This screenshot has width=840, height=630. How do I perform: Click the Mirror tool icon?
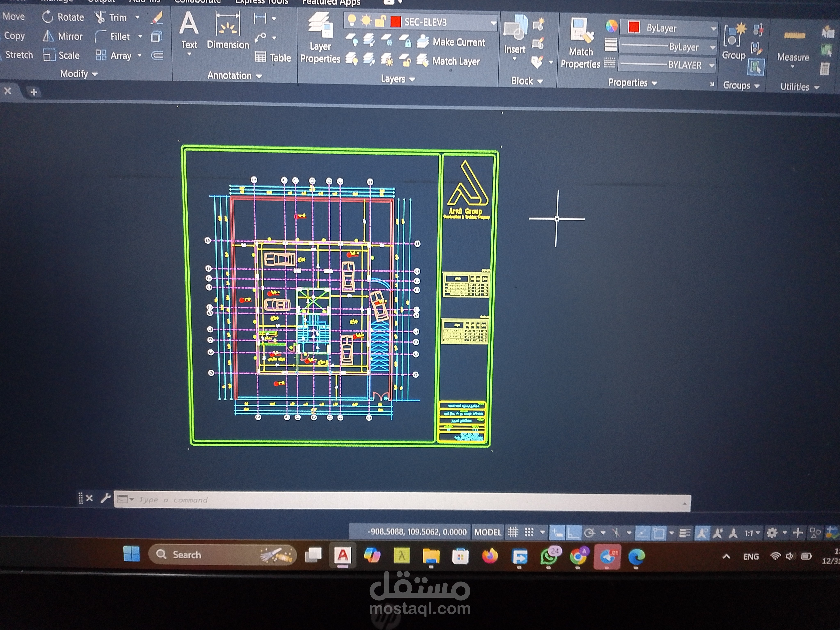click(x=49, y=36)
